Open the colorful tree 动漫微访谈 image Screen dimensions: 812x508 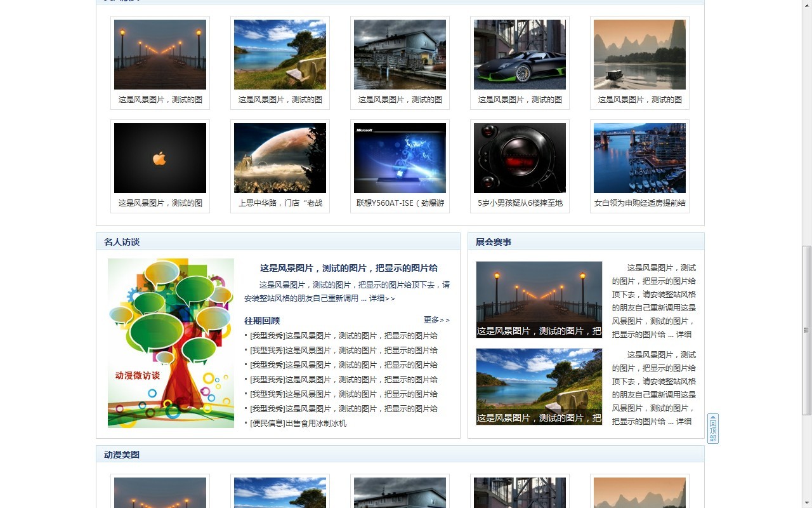click(171, 343)
